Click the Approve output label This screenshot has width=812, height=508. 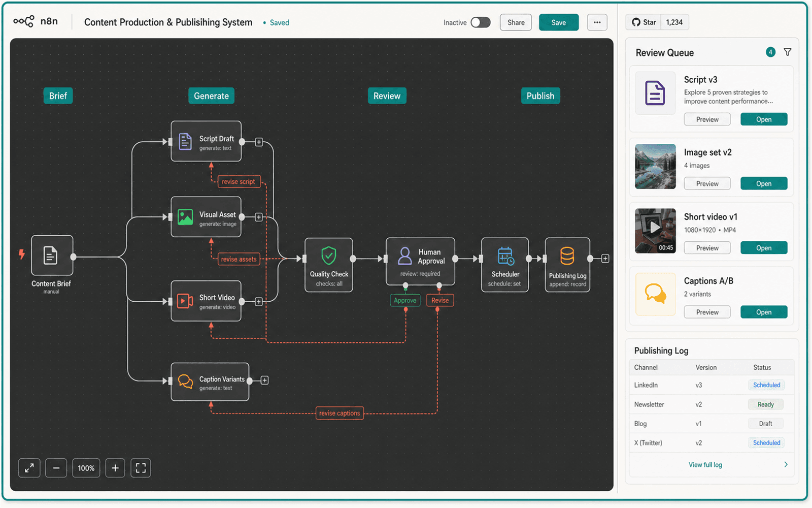(405, 300)
